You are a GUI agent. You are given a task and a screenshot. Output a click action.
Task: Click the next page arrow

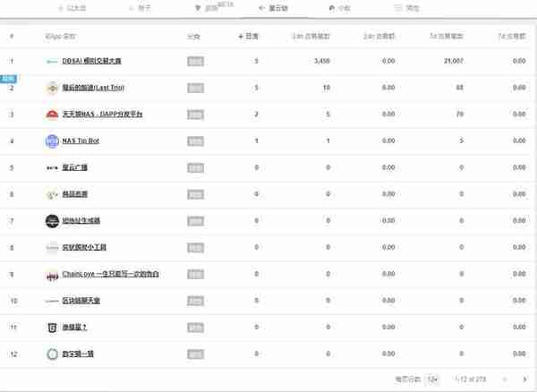[x=524, y=379]
